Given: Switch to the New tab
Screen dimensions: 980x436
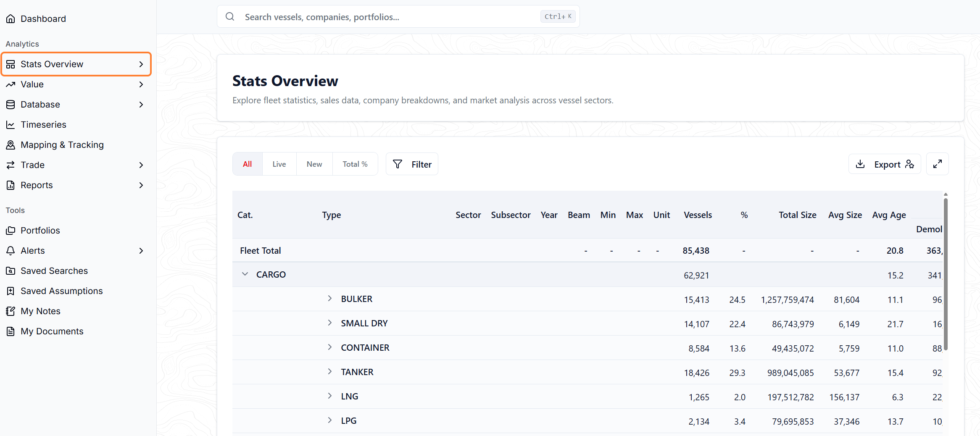Looking at the screenshot, I should pyautogui.click(x=314, y=164).
